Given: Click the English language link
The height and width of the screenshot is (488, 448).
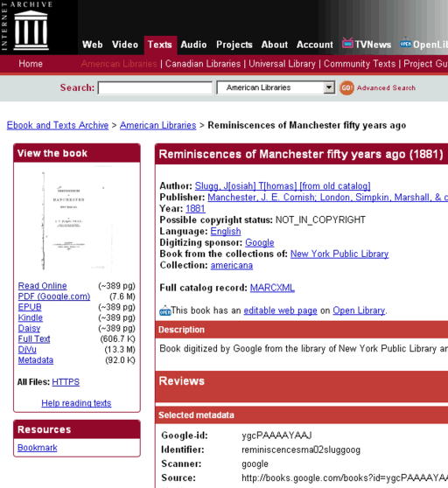Looking at the screenshot, I should [226, 231].
